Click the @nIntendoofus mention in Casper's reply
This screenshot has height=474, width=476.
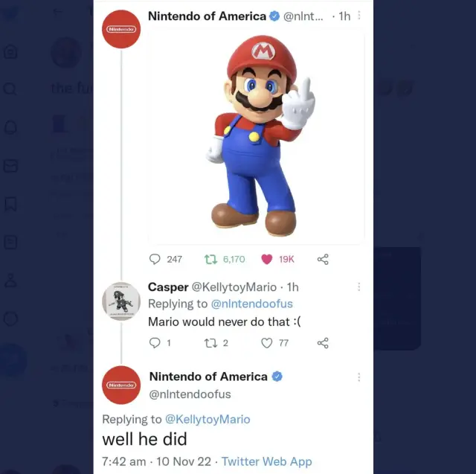(x=251, y=304)
